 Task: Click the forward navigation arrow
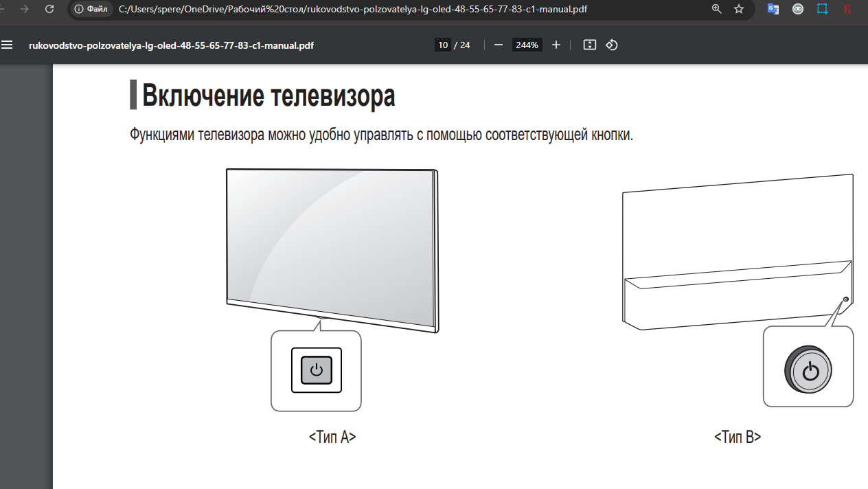[x=25, y=10]
